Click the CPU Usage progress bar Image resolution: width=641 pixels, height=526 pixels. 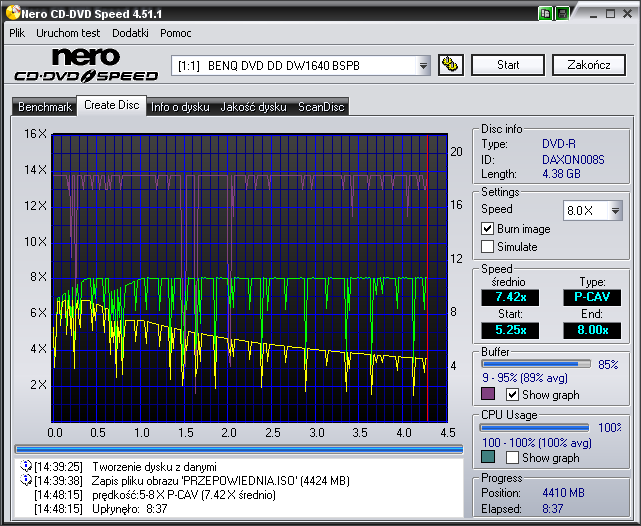(535, 428)
